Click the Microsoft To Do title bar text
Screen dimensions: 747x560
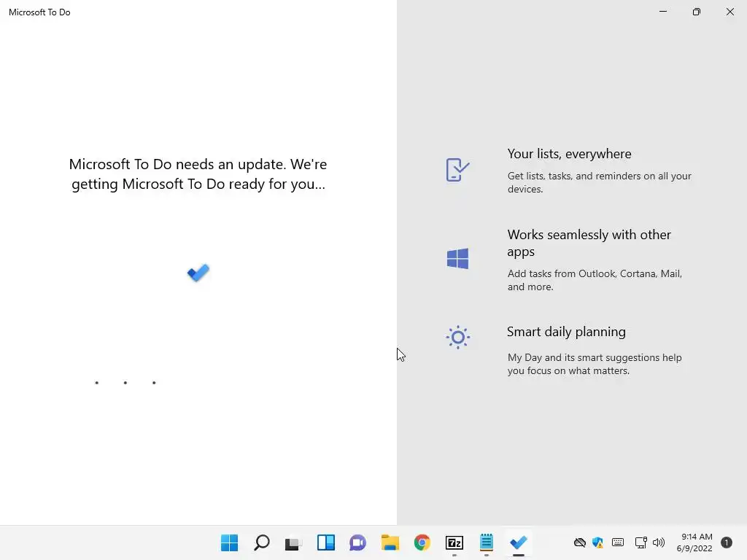(39, 12)
